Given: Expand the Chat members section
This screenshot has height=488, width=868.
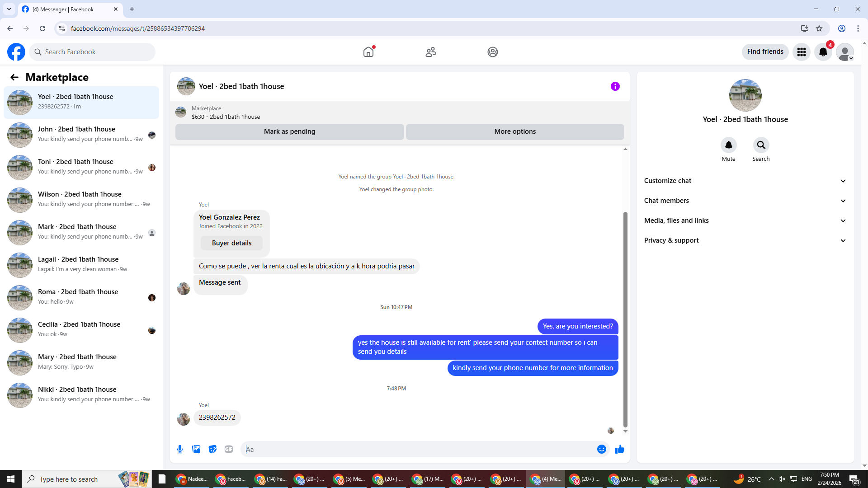Looking at the screenshot, I should pos(745,201).
